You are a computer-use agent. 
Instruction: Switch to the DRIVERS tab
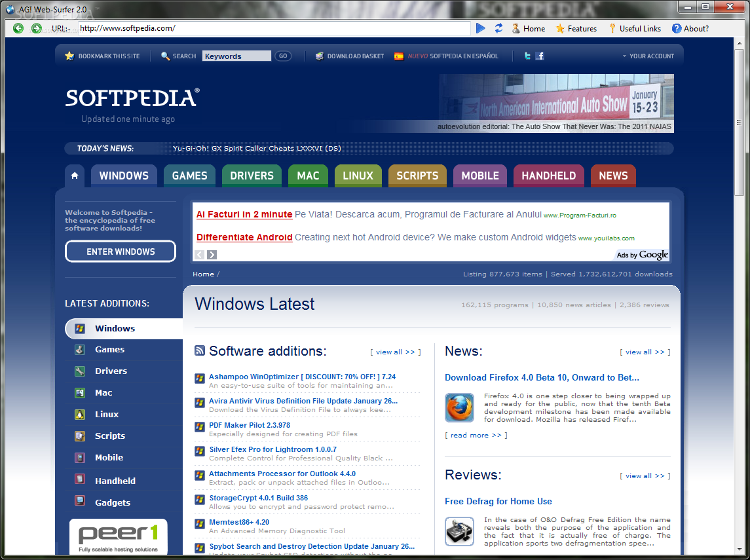[x=252, y=176]
